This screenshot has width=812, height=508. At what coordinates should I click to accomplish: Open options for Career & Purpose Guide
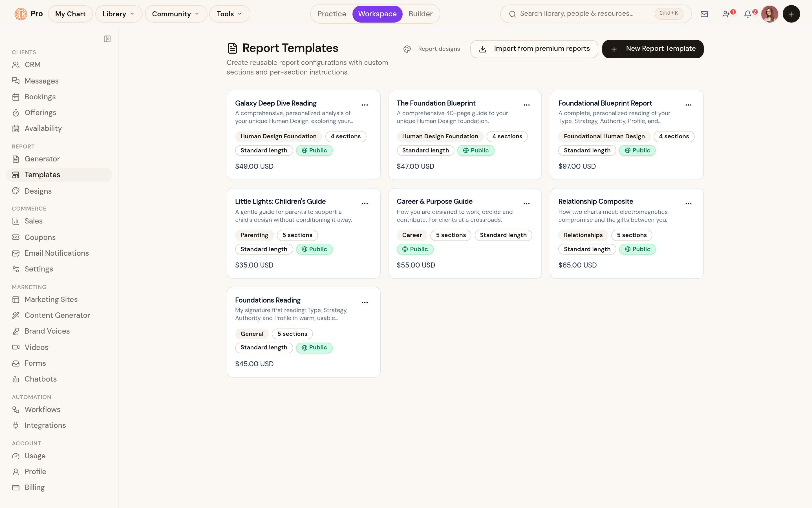click(x=526, y=203)
